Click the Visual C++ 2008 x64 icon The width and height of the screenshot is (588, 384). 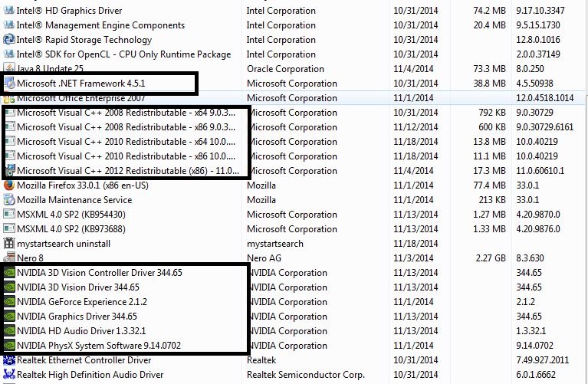click(10, 113)
